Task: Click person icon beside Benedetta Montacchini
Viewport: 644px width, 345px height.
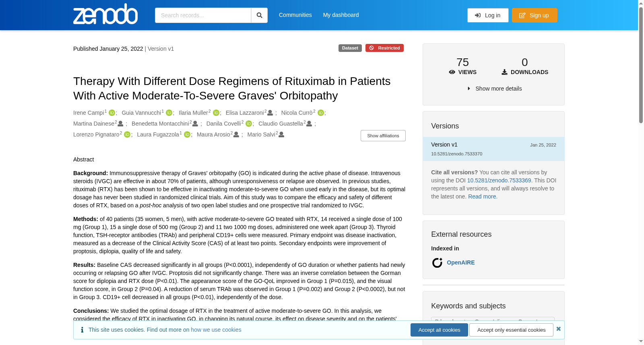Action: [195, 124]
